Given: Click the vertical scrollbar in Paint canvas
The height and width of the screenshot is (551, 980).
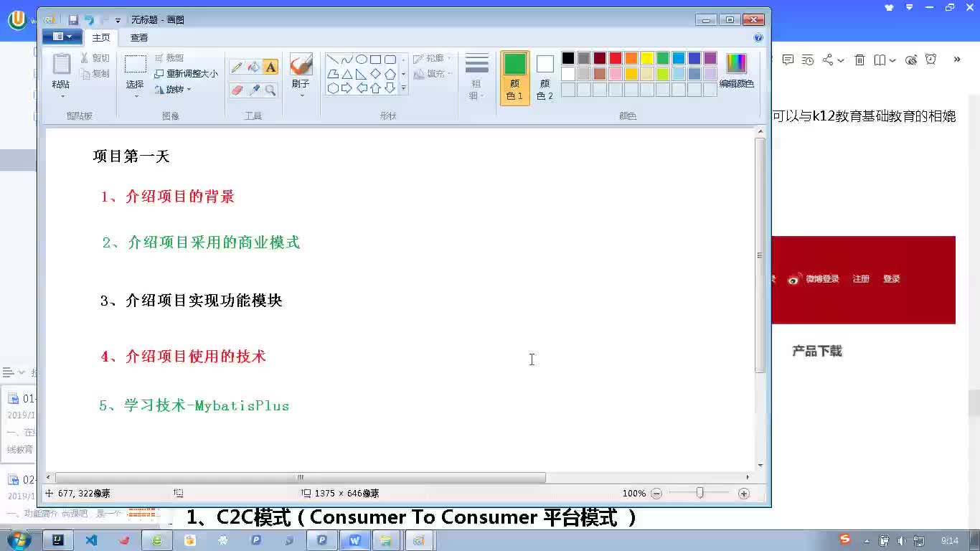Looking at the screenshot, I should pos(760,255).
